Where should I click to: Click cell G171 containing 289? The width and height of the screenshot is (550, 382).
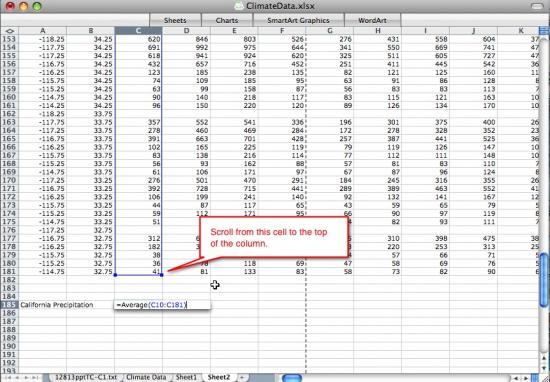click(x=330, y=188)
